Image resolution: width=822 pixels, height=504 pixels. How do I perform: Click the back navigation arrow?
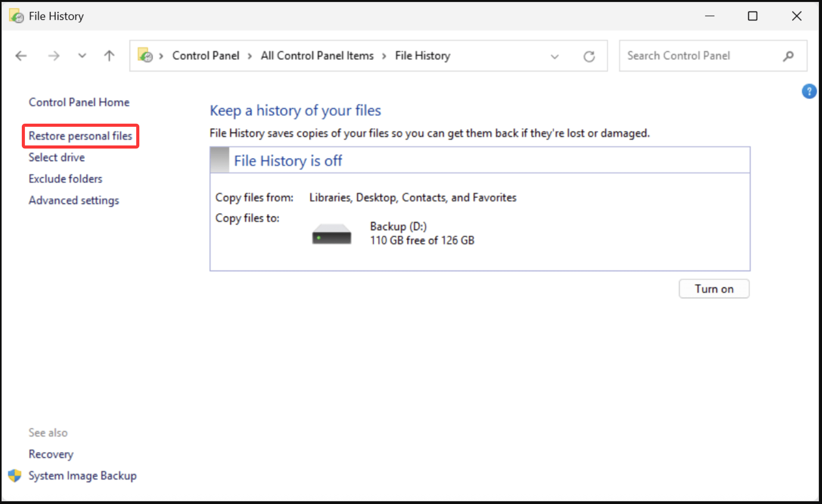click(21, 56)
